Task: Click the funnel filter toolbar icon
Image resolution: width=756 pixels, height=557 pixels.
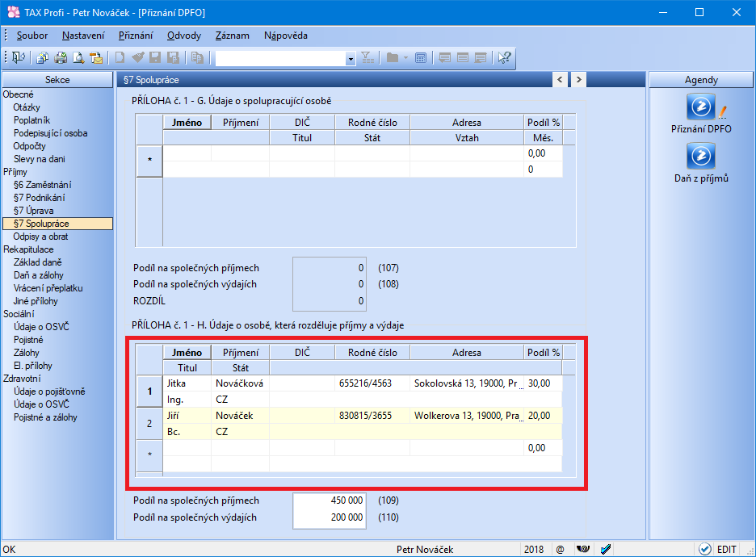Action: point(367,58)
